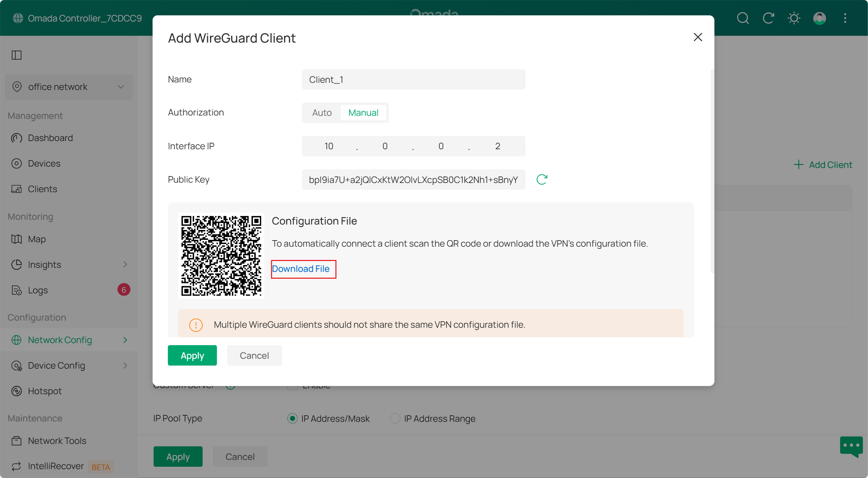Click Add Client on the background page
The width and height of the screenshot is (868, 478).
[823, 165]
